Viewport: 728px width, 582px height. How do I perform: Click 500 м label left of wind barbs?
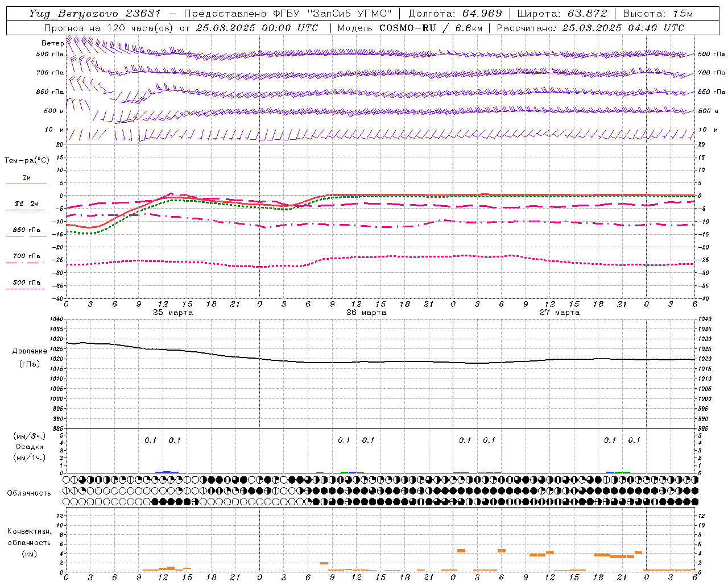coord(54,111)
